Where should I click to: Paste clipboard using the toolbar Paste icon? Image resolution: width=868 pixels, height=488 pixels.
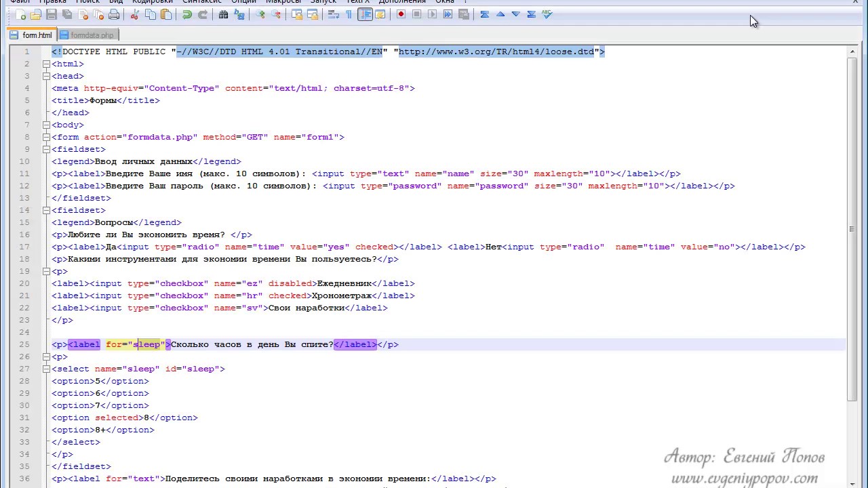166,14
